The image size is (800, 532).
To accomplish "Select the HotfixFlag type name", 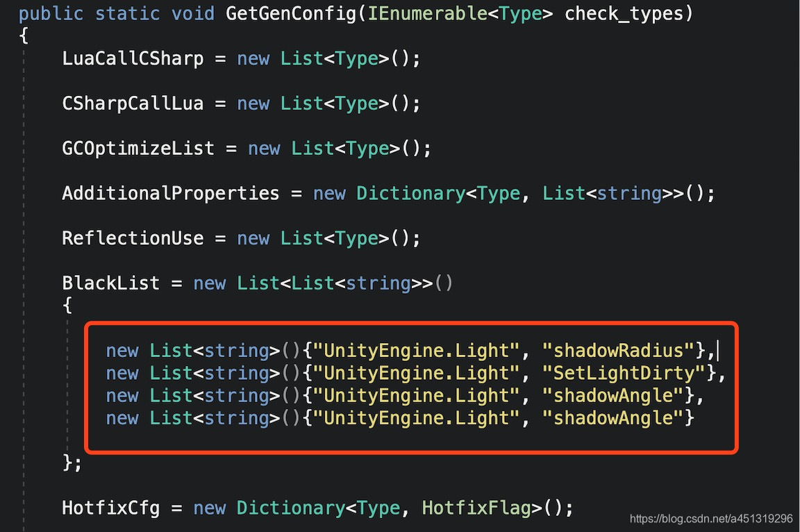I will (476, 508).
